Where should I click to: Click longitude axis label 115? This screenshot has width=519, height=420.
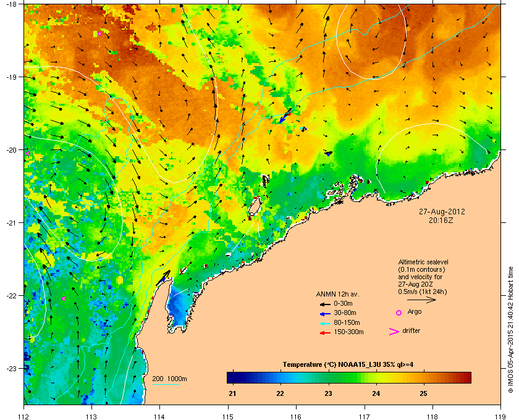(x=228, y=417)
